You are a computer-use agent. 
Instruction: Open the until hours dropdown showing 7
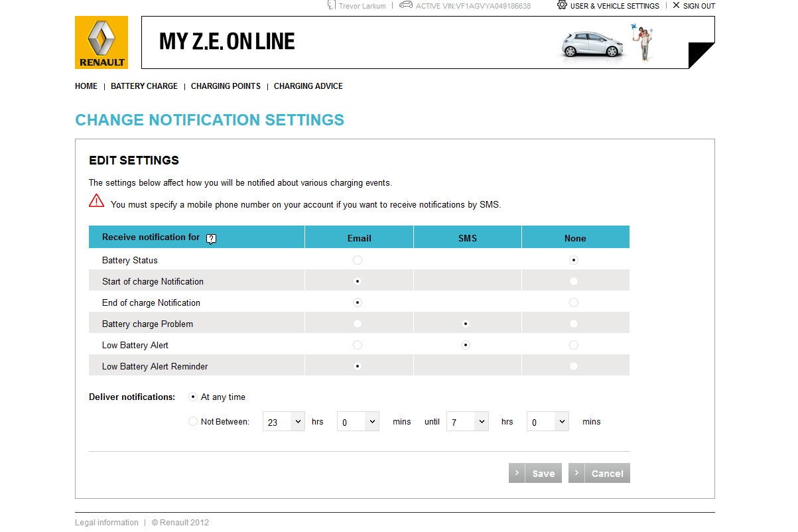pos(468,422)
